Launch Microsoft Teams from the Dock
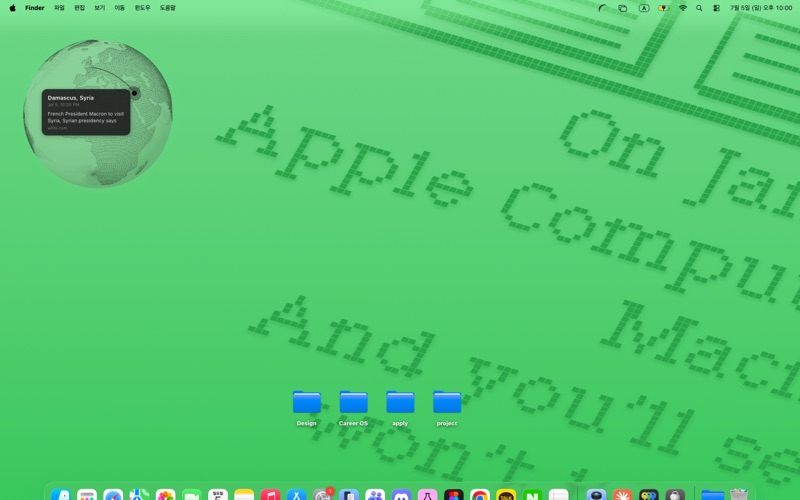The image size is (800, 500). (x=375, y=496)
